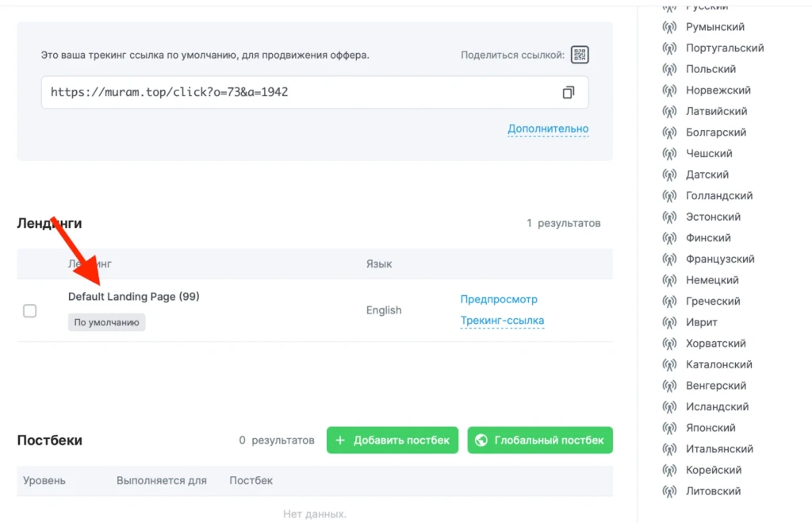This screenshot has height=523, width=812.
Task: Expand the Дополнительно options link
Action: pos(548,129)
